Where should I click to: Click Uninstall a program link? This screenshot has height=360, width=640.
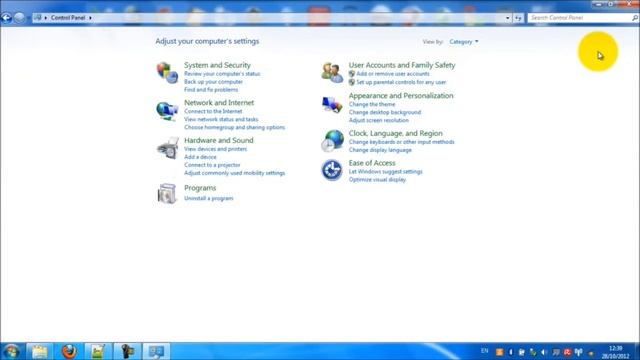(x=209, y=198)
